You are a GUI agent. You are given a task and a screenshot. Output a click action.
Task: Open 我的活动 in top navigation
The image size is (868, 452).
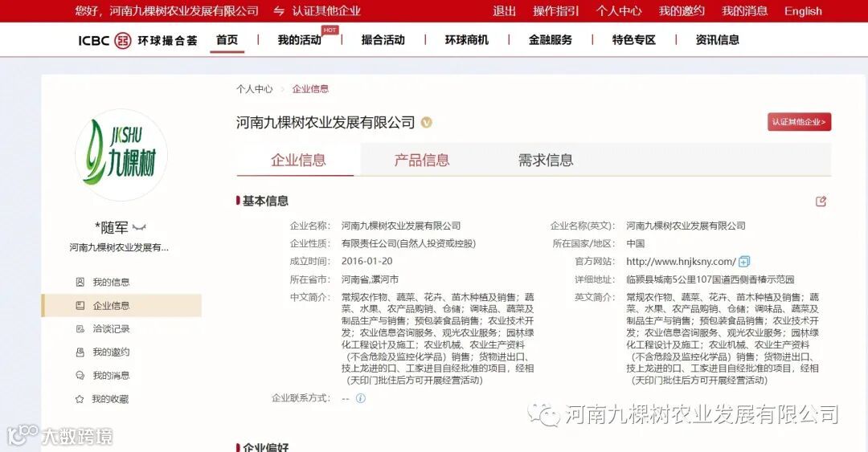click(x=300, y=40)
